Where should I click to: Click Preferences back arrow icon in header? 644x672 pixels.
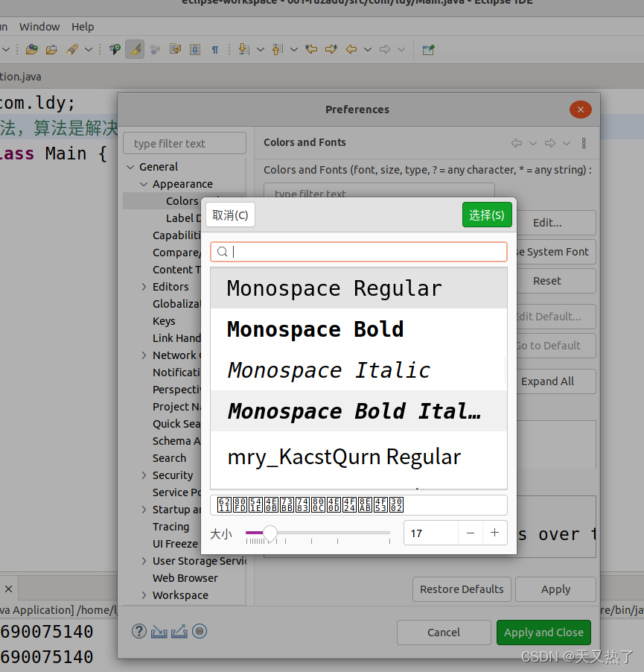point(517,143)
